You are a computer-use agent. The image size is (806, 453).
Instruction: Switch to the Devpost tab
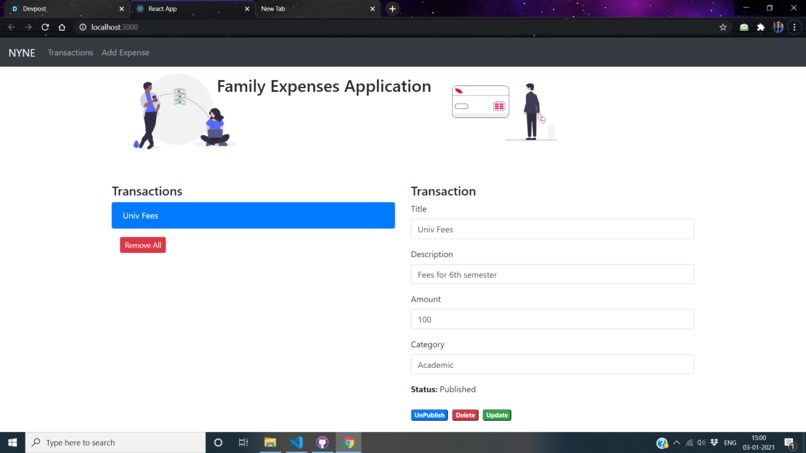click(x=66, y=9)
